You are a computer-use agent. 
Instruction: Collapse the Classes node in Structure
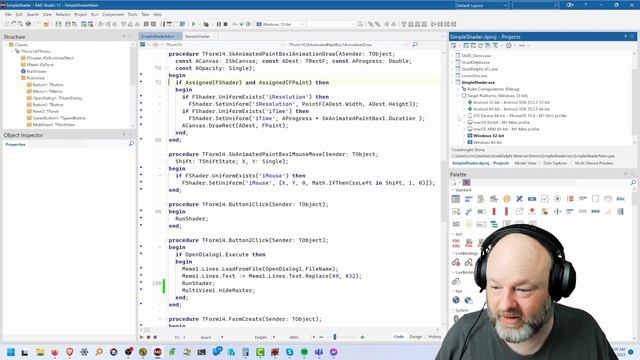[6, 45]
